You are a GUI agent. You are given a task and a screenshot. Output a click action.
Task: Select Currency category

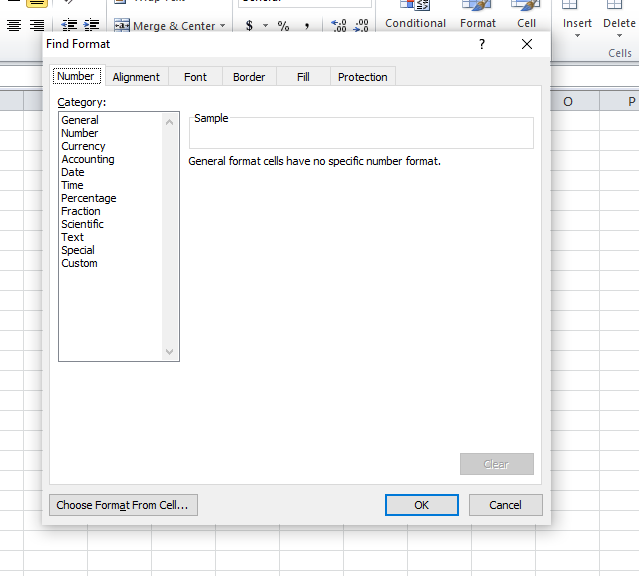click(83, 146)
